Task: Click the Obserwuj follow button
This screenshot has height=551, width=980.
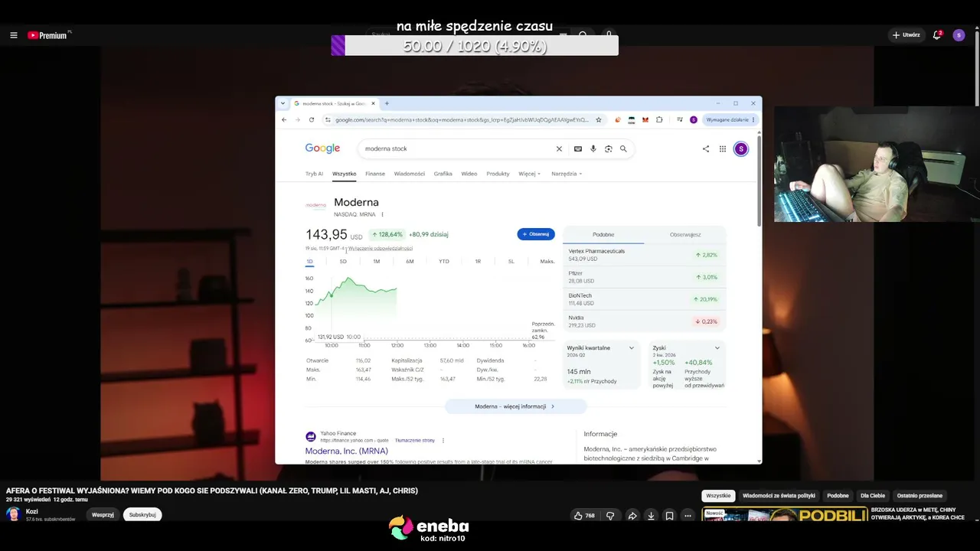Action: tap(536, 234)
